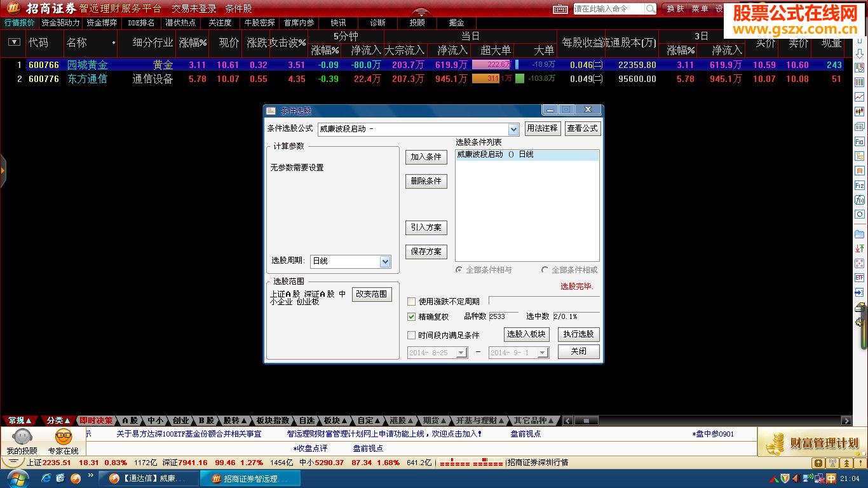868x488 pixels.
Task: Open the K-line candlestick chart icon
Action: pyautogui.click(x=860, y=111)
